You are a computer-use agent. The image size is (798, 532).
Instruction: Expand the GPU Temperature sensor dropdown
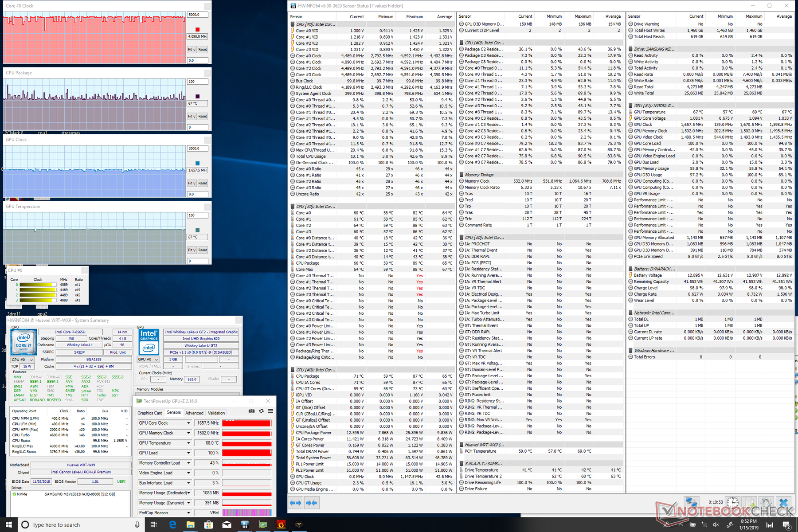188,443
